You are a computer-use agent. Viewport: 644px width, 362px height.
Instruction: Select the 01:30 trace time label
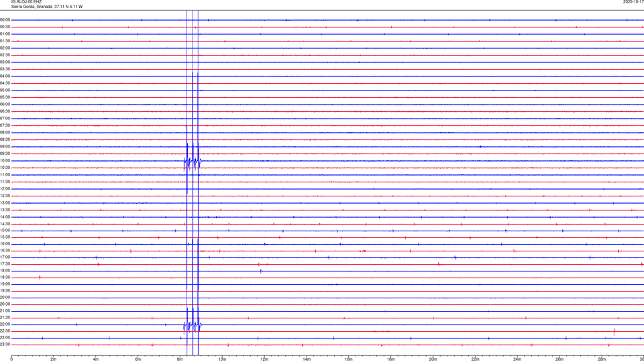coord(5,41)
